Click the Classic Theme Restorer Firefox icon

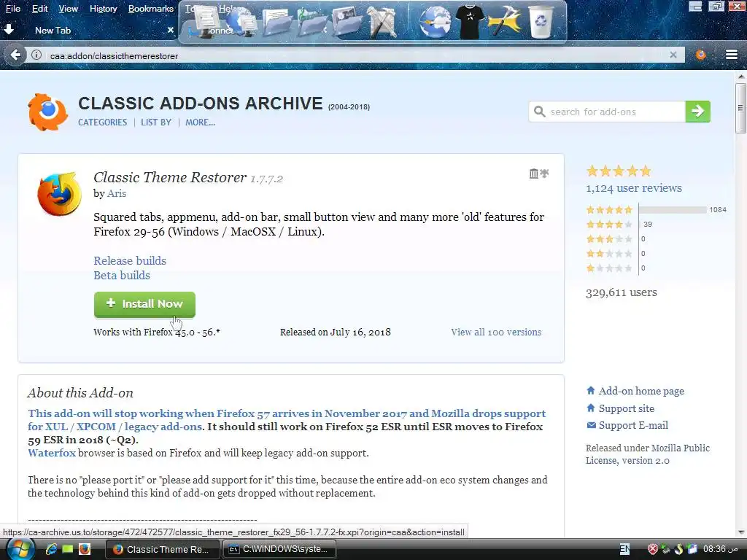[60, 194]
